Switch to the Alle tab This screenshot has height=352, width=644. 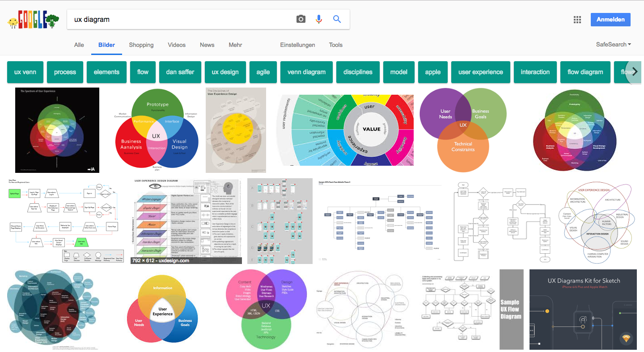[79, 45]
